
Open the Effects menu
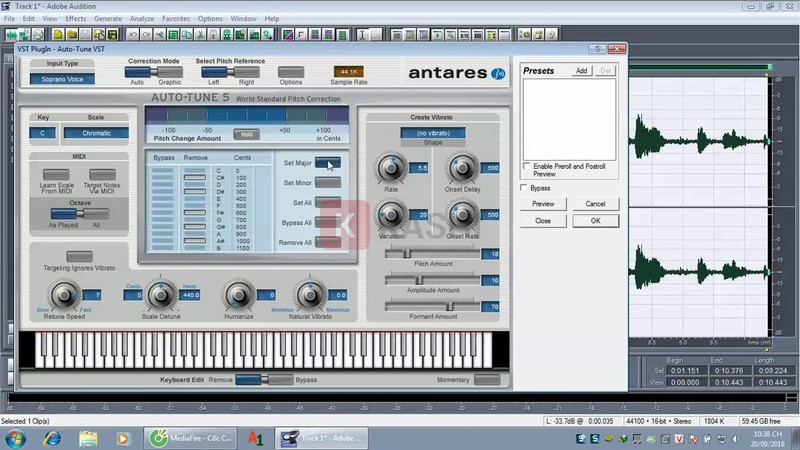tap(76, 18)
